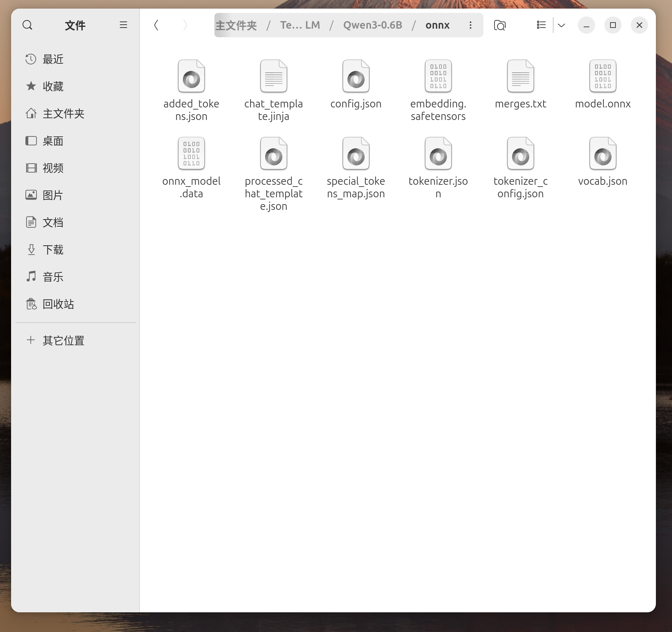This screenshot has height=632, width=672.
Task: Select vocab.json file icon
Action: [x=603, y=153]
